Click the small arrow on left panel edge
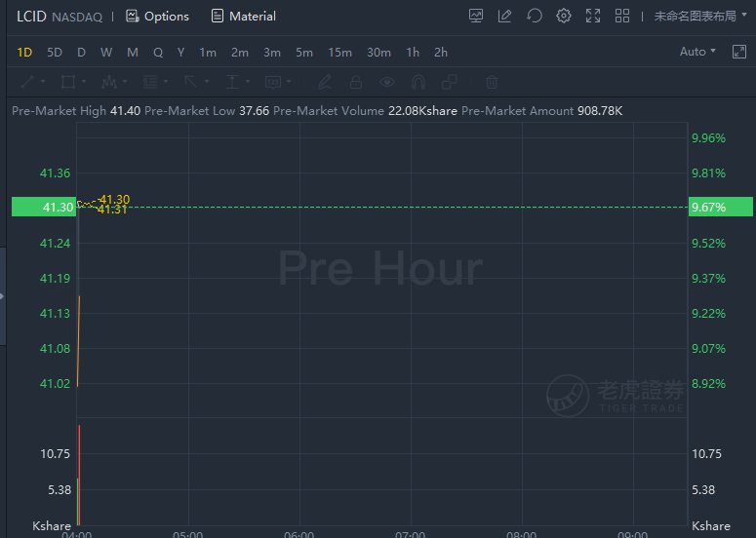The height and width of the screenshot is (538, 756). [2, 296]
